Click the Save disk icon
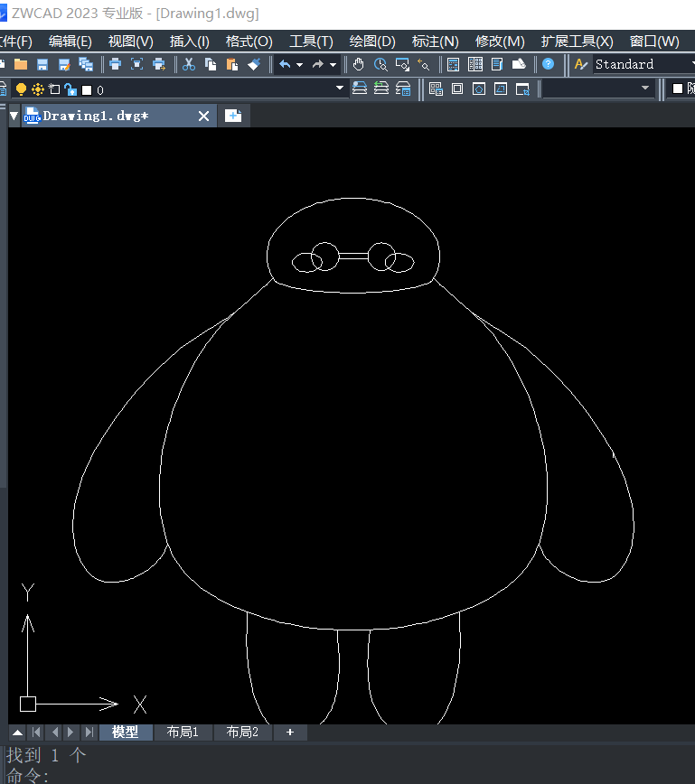 click(x=42, y=64)
